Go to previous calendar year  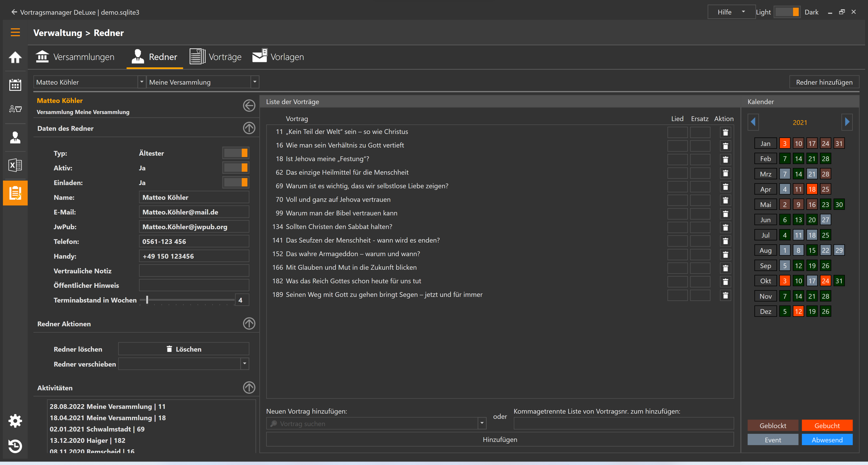click(x=753, y=122)
